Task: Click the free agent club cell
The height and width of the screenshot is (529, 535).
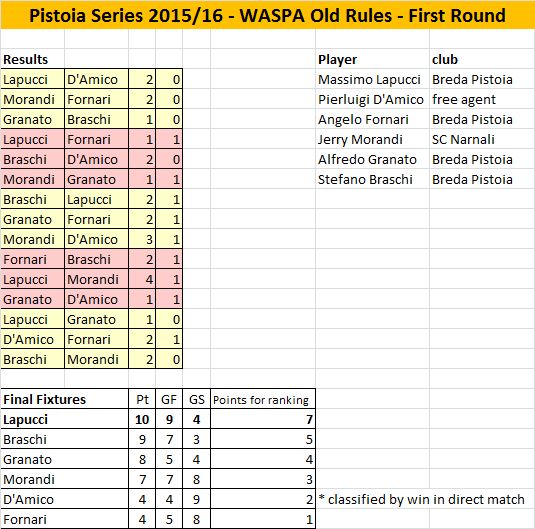Action: coord(482,100)
